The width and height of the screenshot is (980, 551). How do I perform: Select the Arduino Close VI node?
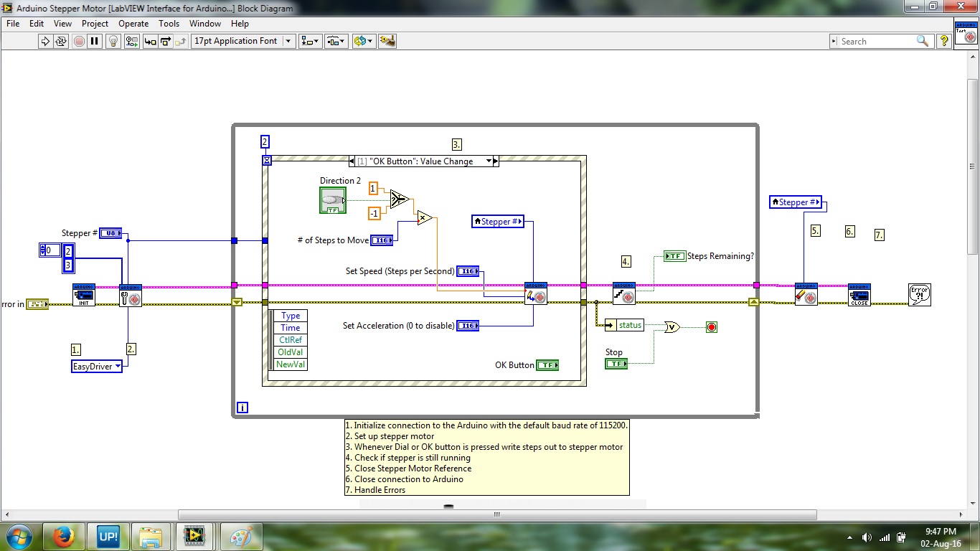click(859, 295)
